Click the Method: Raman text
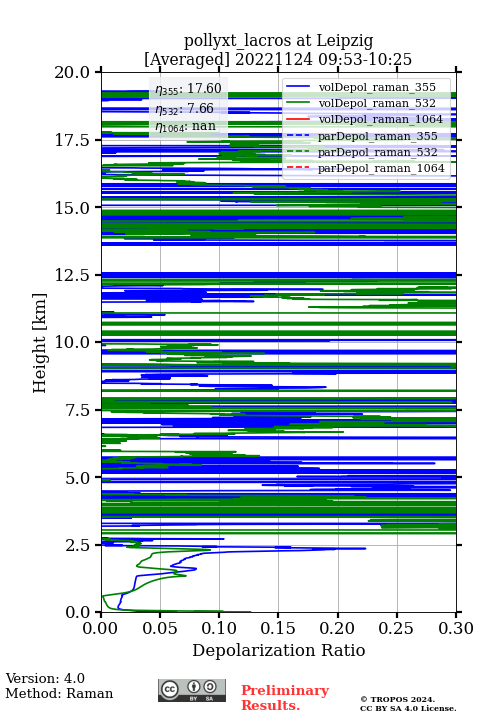The image size is (480, 720). 59,693
